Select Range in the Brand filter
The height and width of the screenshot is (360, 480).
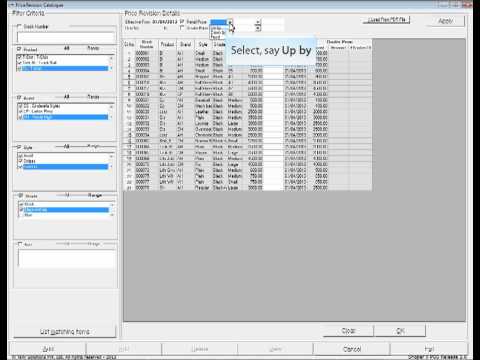pos(93,97)
